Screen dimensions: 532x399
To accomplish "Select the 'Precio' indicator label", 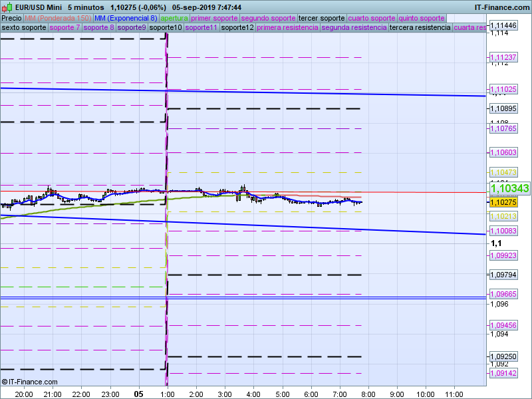I will pos(11,18).
